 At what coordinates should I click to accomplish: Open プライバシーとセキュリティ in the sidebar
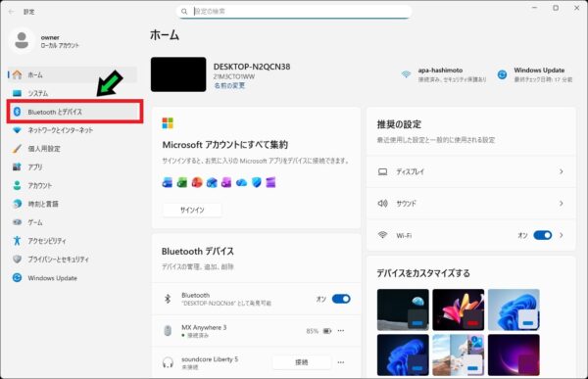point(73,260)
